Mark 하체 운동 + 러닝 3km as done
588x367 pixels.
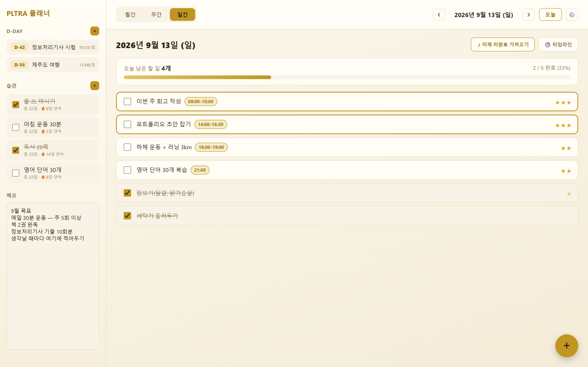click(127, 147)
